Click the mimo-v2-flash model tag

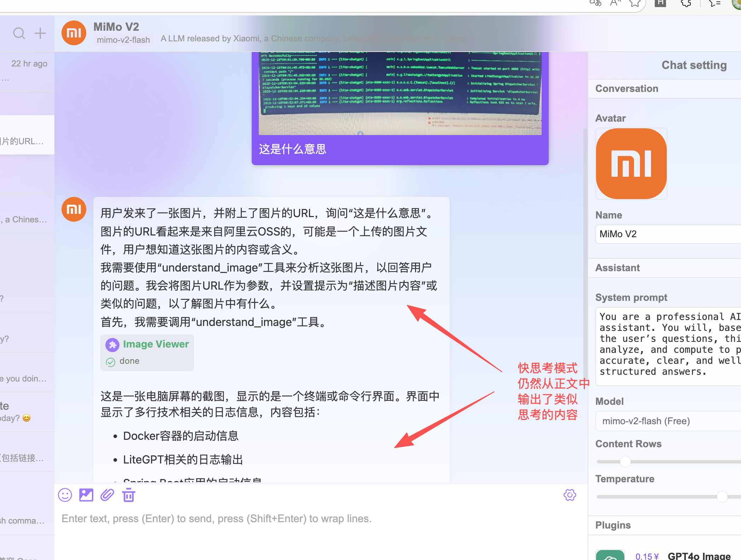123,40
